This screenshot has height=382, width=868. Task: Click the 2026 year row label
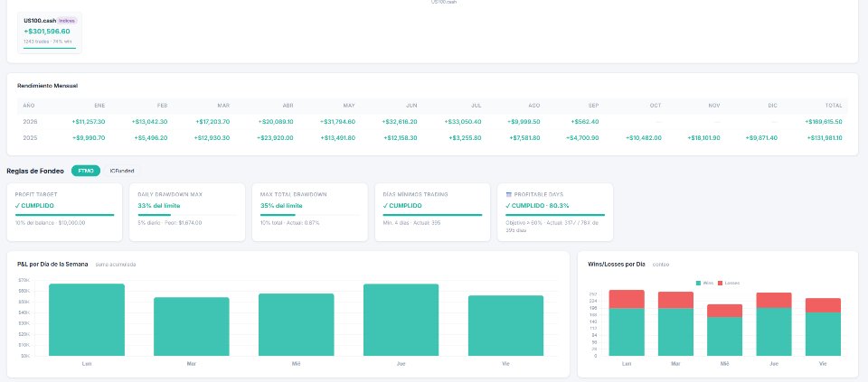pos(30,122)
